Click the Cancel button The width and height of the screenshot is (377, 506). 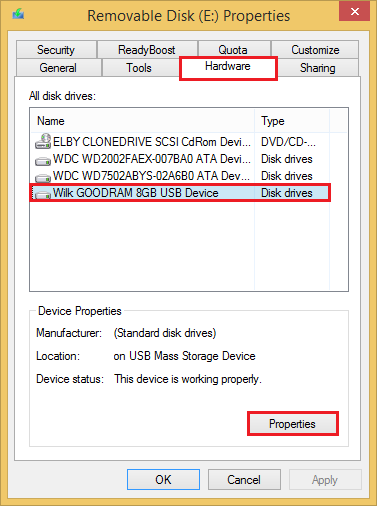click(x=244, y=480)
